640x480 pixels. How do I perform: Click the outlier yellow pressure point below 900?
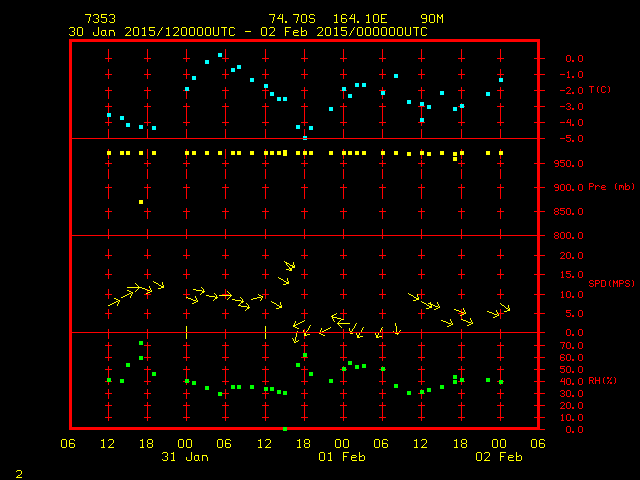coord(141,202)
